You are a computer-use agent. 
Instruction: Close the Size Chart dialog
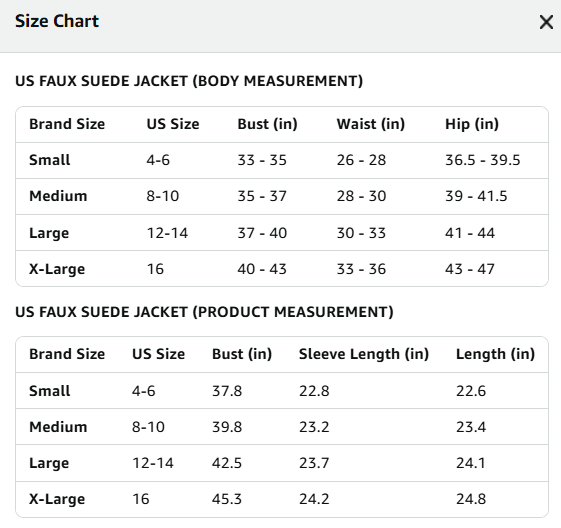click(x=546, y=22)
